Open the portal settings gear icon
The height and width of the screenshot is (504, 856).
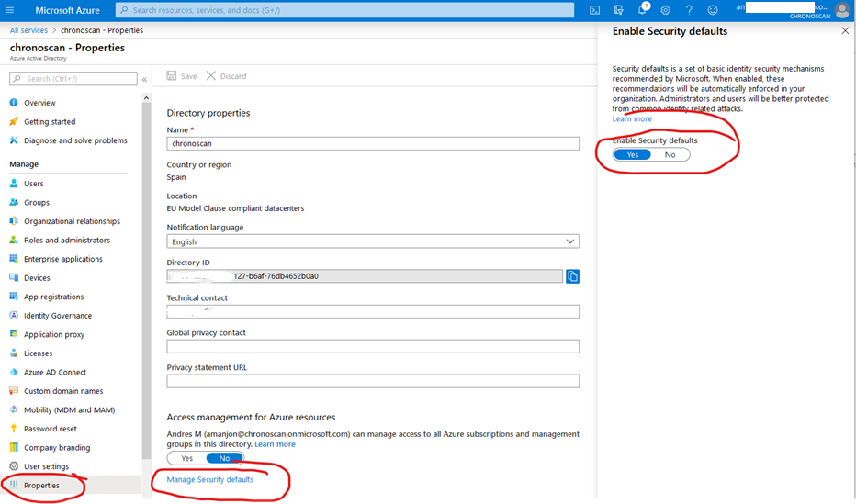click(665, 10)
